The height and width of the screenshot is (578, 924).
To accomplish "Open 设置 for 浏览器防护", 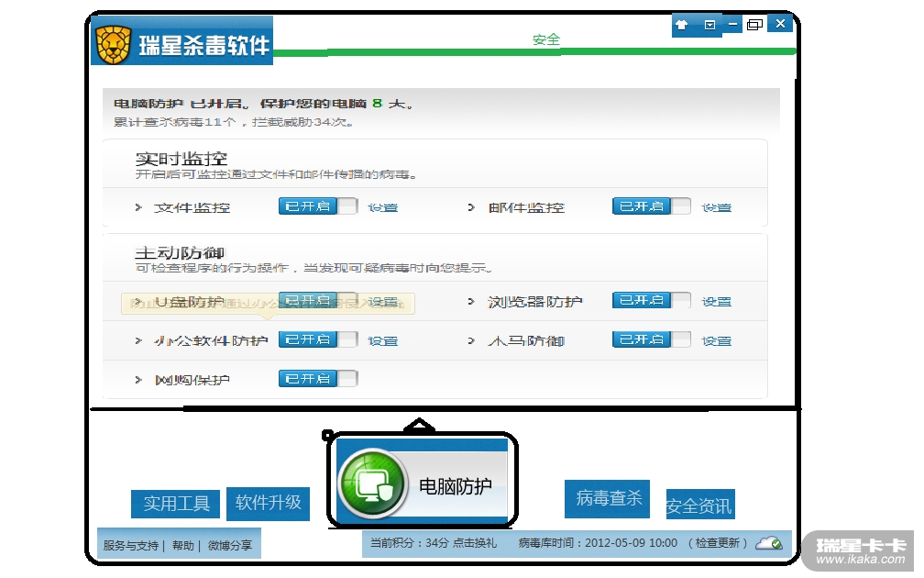I will [x=717, y=302].
